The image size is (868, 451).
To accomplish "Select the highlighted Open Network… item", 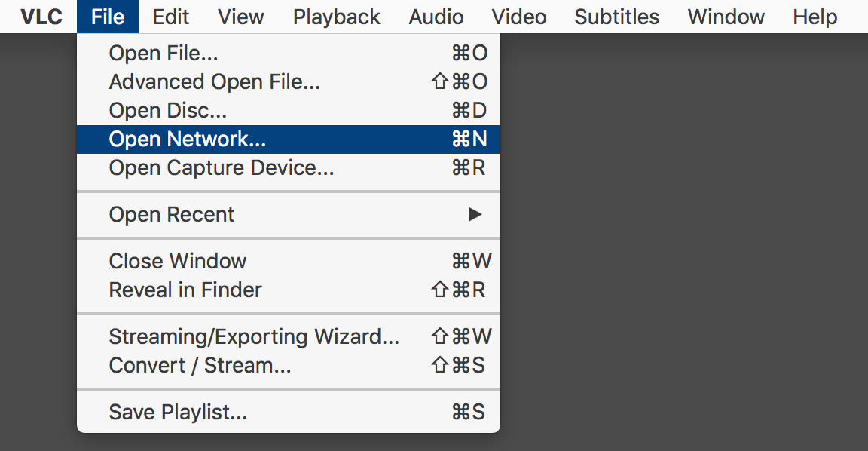I will pyautogui.click(x=289, y=139).
